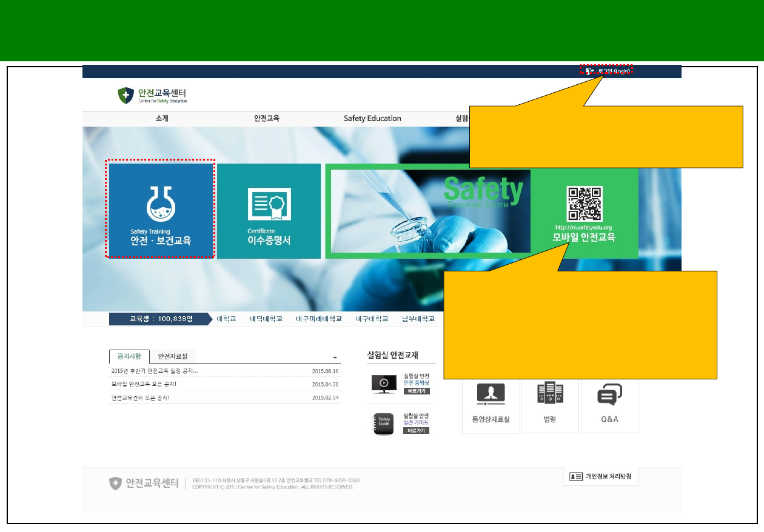
Task: Select the 공지사항 tab
Action: (x=129, y=357)
